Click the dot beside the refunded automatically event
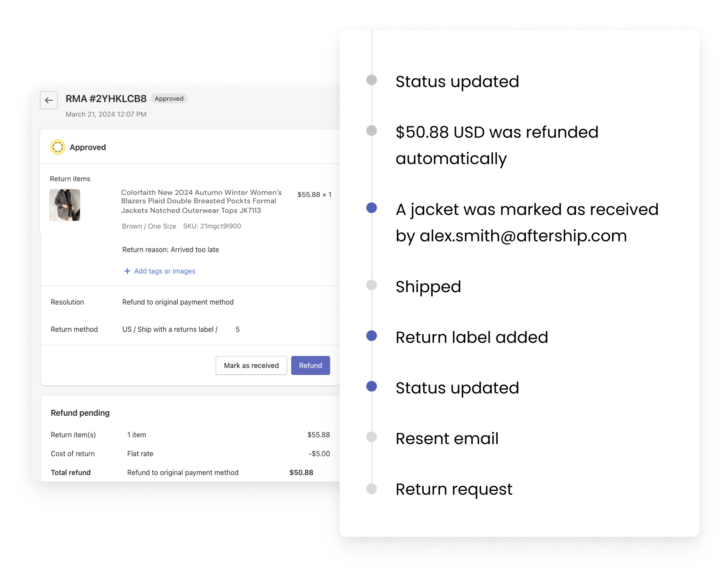 [x=372, y=130]
